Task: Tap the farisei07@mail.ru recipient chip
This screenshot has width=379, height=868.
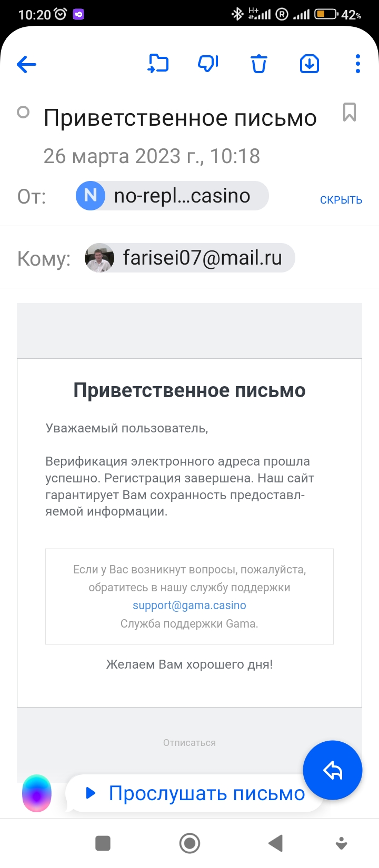Action: pyautogui.click(x=189, y=258)
